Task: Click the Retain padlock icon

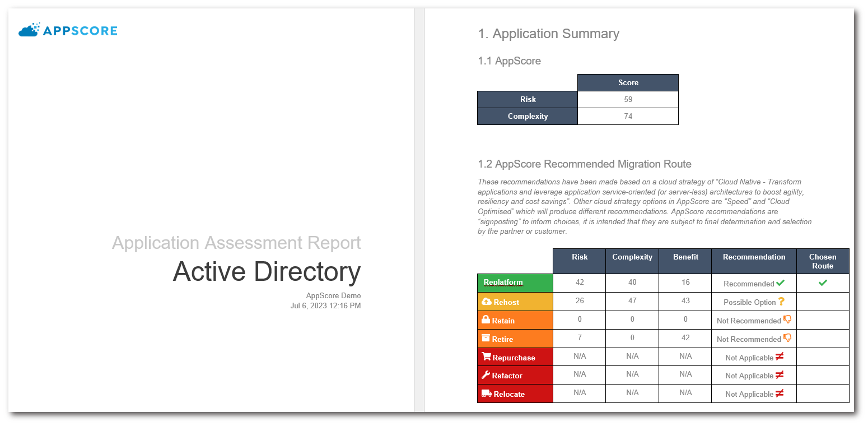Action: pos(486,320)
